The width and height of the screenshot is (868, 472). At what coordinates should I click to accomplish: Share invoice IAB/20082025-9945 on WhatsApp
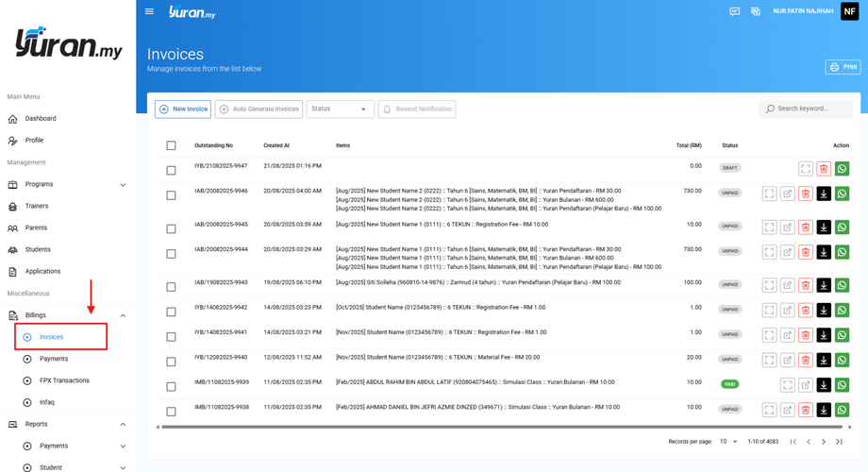coord(842,228)
